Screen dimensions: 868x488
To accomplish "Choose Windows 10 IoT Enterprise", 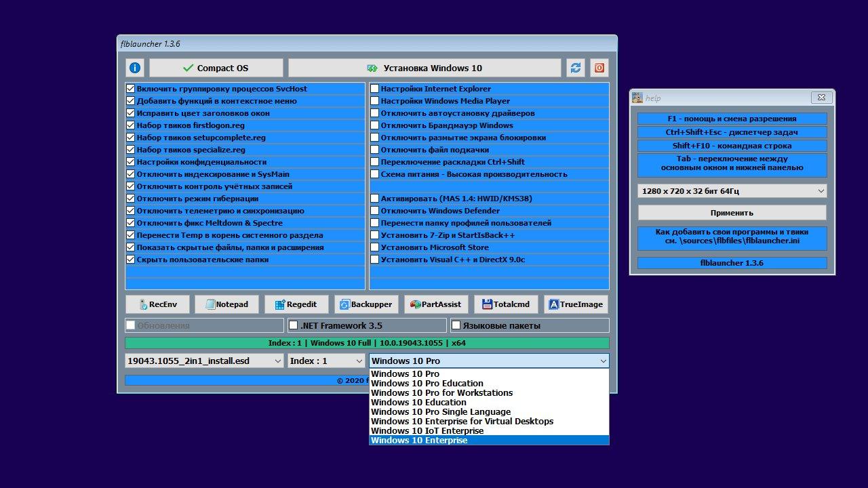I will click(489, 430).
